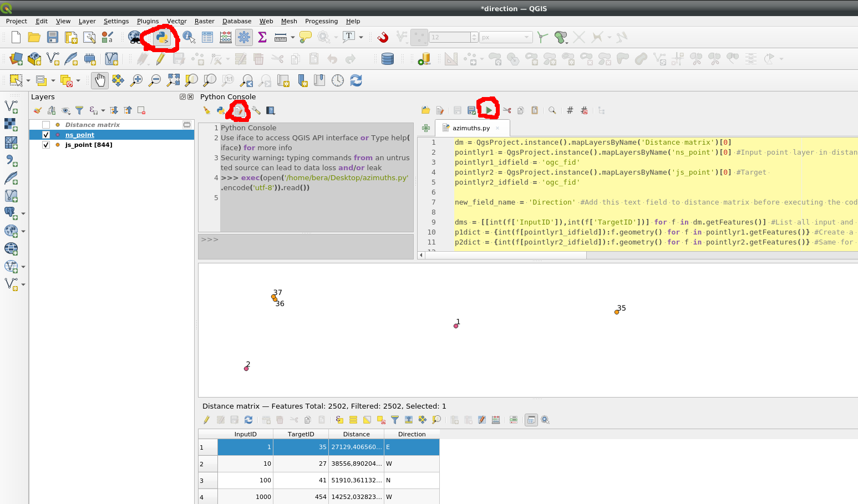
Task: Click the New Project blank page icon
Action: [x=16, y=37]
